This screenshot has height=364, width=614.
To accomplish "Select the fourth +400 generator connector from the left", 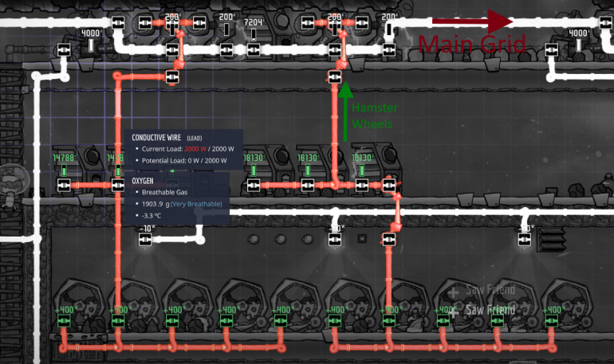I will [226, 321].
